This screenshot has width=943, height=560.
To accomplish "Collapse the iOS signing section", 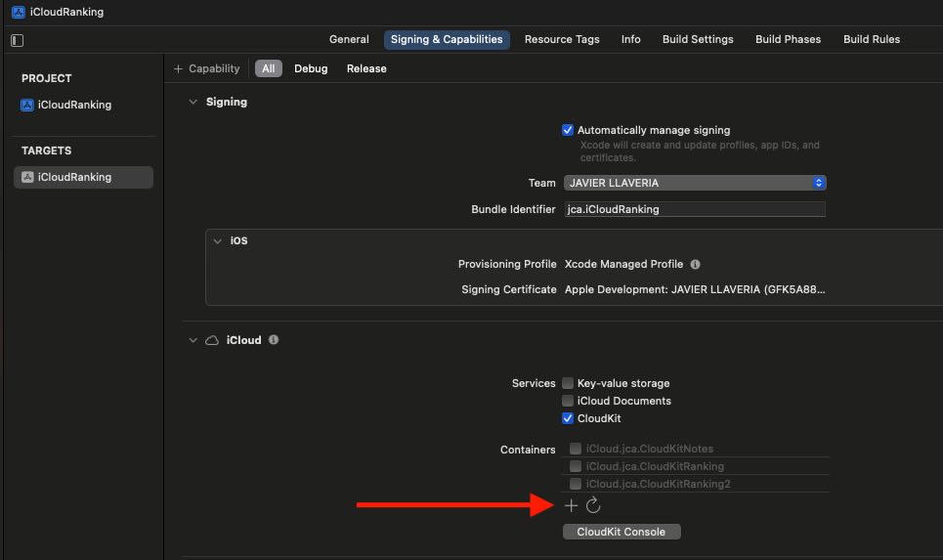I will [x=218, y=240].
